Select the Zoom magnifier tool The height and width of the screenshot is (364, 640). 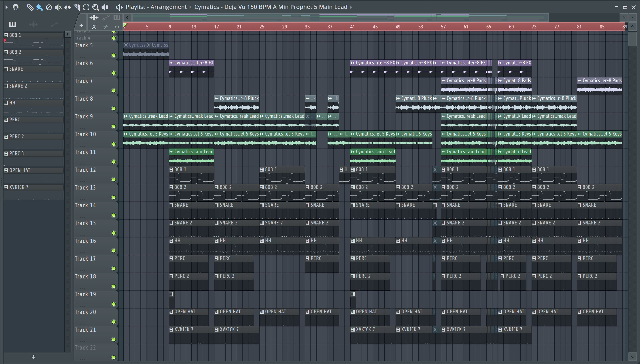click(x=96, y=7)
